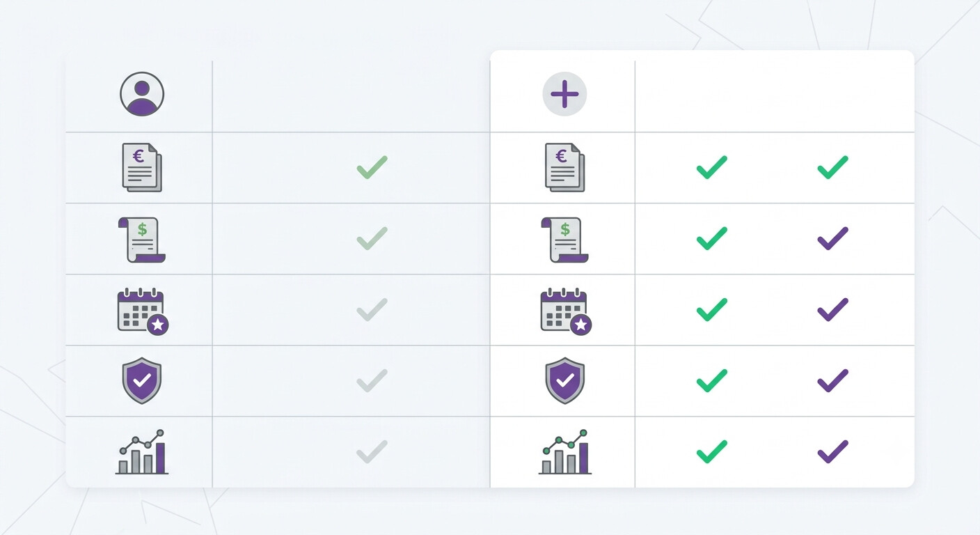Open the bar chart analytics icon in the left table

point(142,452)
